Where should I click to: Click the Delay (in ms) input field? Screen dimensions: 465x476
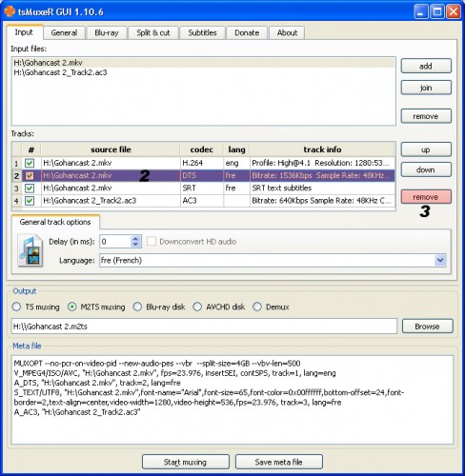click(115, 242)
